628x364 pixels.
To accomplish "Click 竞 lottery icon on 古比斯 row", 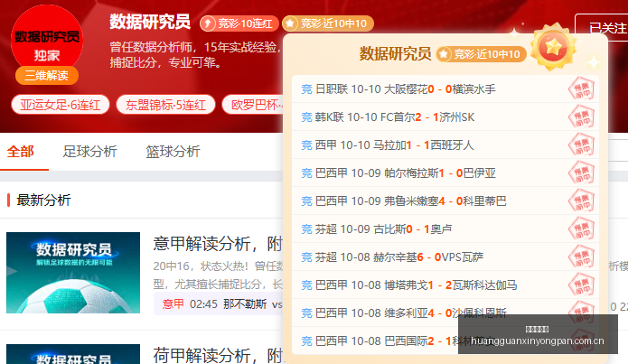I will pos(307,229).
